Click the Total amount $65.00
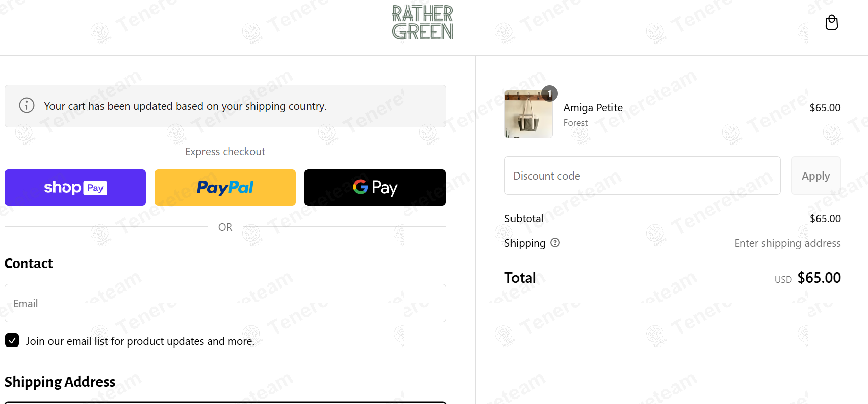This screenshot has width=868, height=404. 819,278
